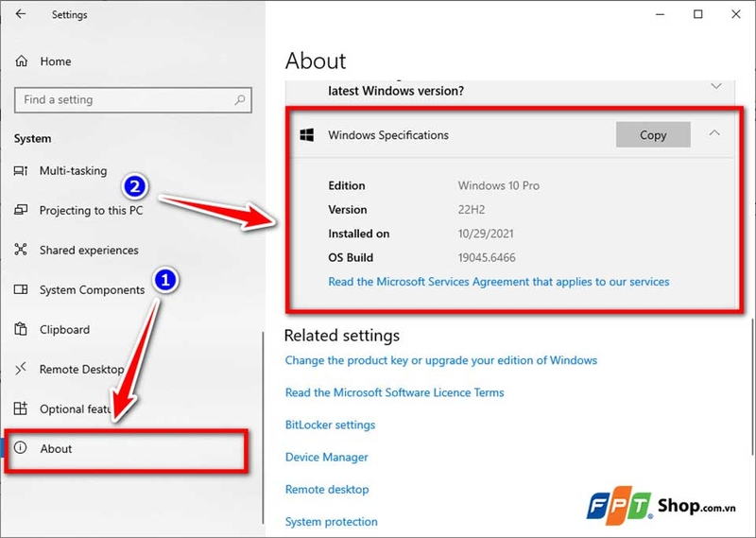
Task: Click the Home house icon
Action: (x=21, y=61)
